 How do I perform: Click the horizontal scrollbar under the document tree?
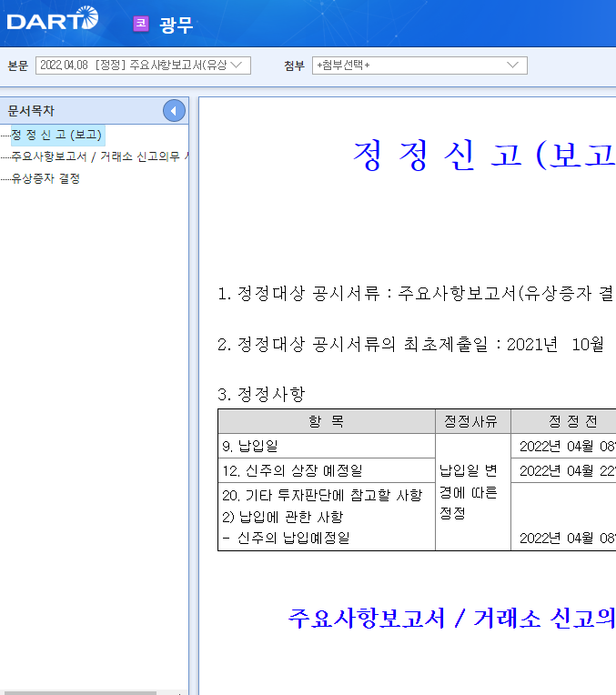(x=78, y=692)
